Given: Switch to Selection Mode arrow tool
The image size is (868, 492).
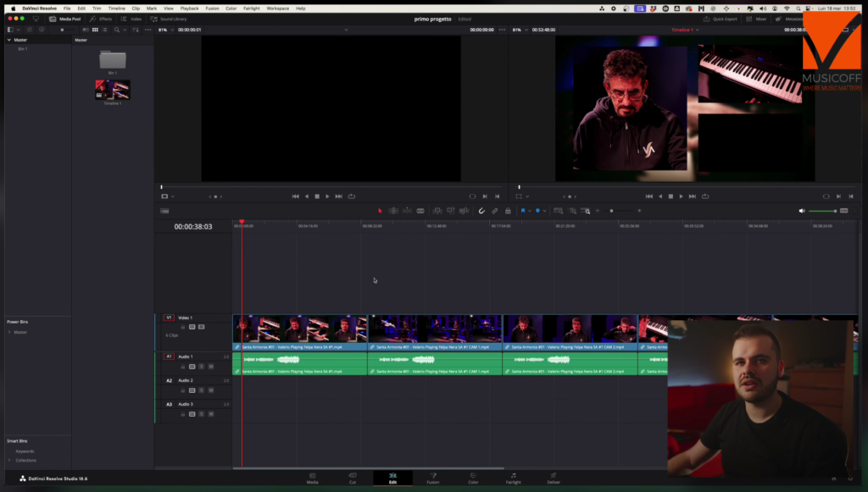Looking at the screenshot, I should click(381, 210).
